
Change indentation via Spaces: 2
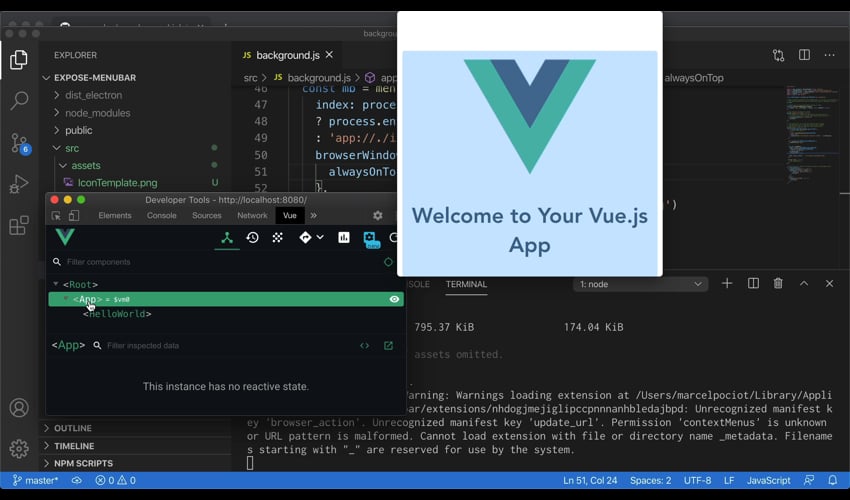651,480
